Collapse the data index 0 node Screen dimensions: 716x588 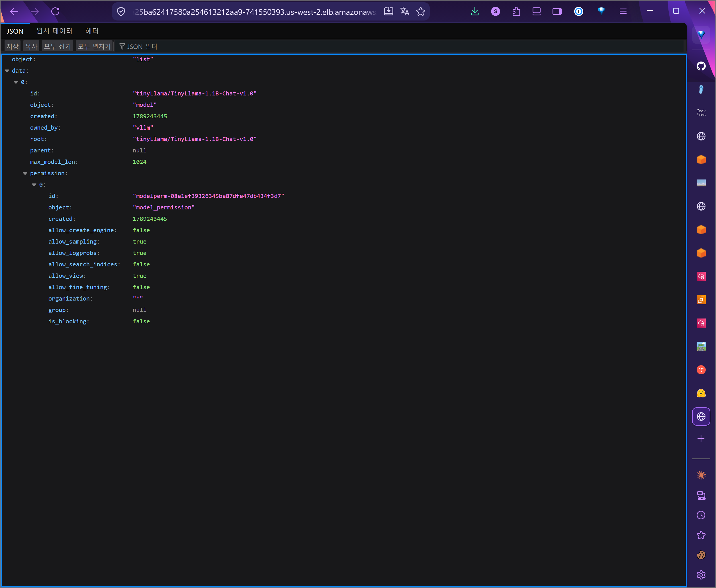point(16,82)
